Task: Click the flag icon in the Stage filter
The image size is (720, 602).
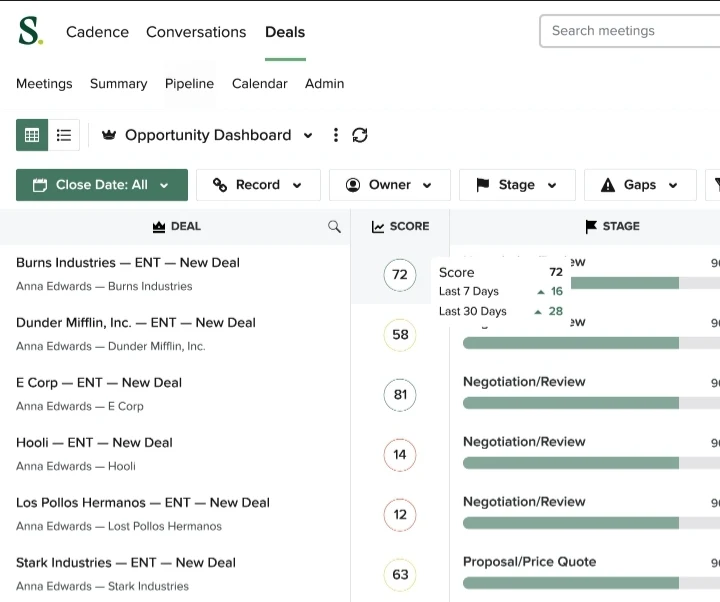Action: (483, 185)
